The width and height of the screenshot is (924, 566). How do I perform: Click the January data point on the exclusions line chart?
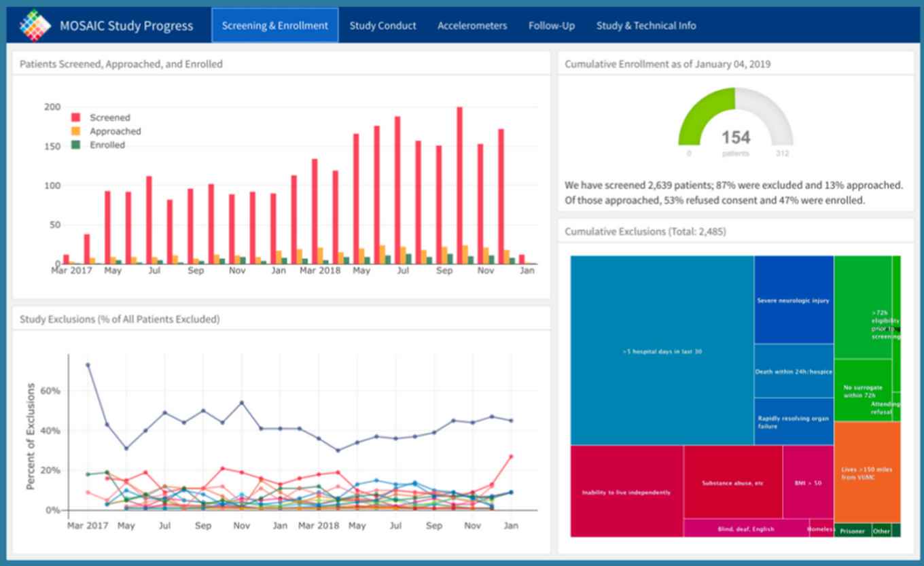tap(511, 420)
